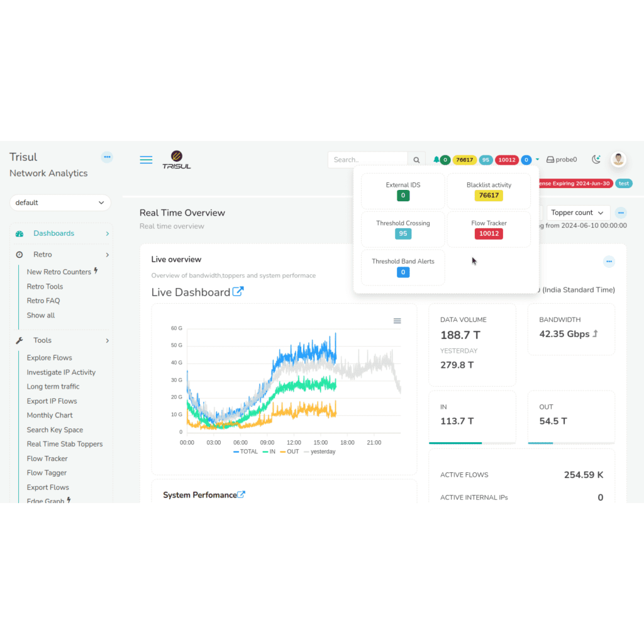Image resolution: width=644 pixels, height=644 pixels.
Task: Click the Blacklist activity 76617 badge
Action: click(x=489, y=196)
